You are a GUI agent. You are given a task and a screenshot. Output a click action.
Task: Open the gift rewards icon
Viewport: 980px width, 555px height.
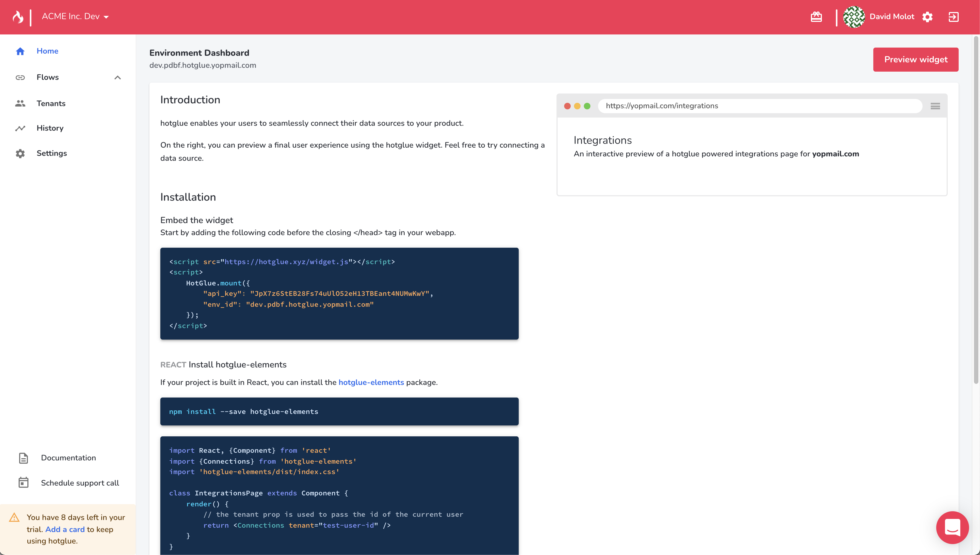tap(816, 17)
